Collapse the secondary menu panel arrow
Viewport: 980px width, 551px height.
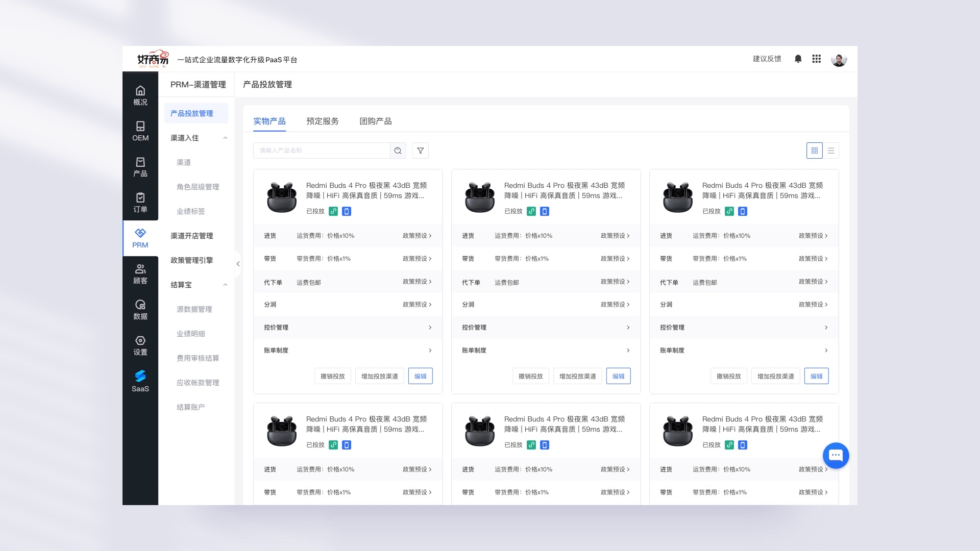click(238, 264)
